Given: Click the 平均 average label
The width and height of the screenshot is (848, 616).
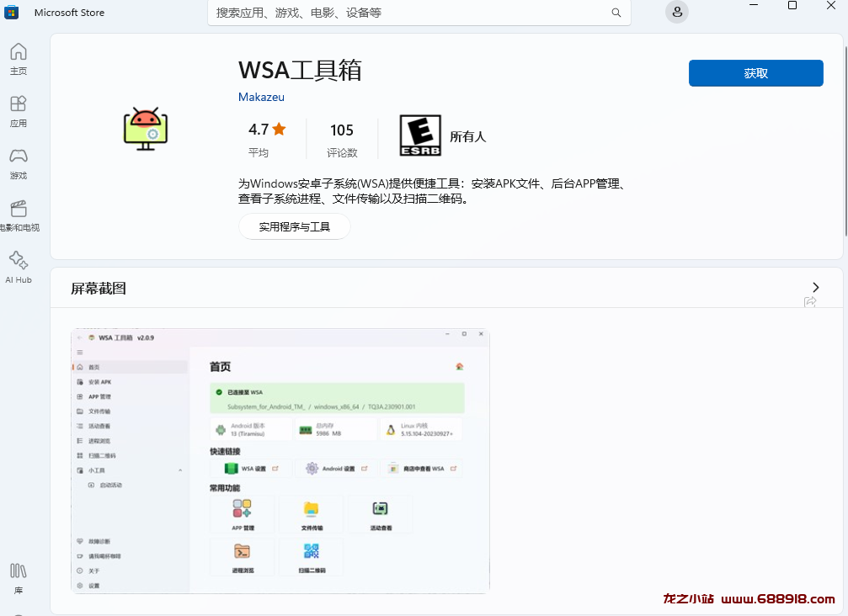Looking at the screenshot, I should pyautogui.click(x=259, y=153).
